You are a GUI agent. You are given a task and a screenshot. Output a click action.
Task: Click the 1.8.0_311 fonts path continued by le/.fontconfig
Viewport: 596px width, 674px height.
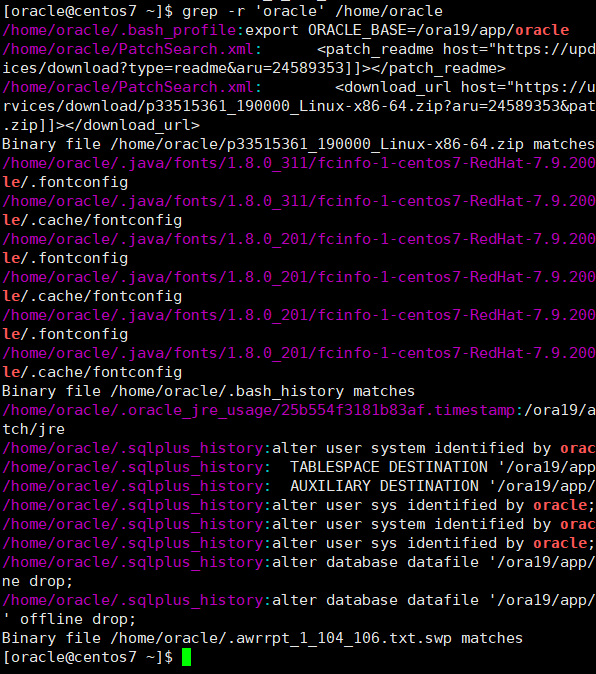click(299, 163)
